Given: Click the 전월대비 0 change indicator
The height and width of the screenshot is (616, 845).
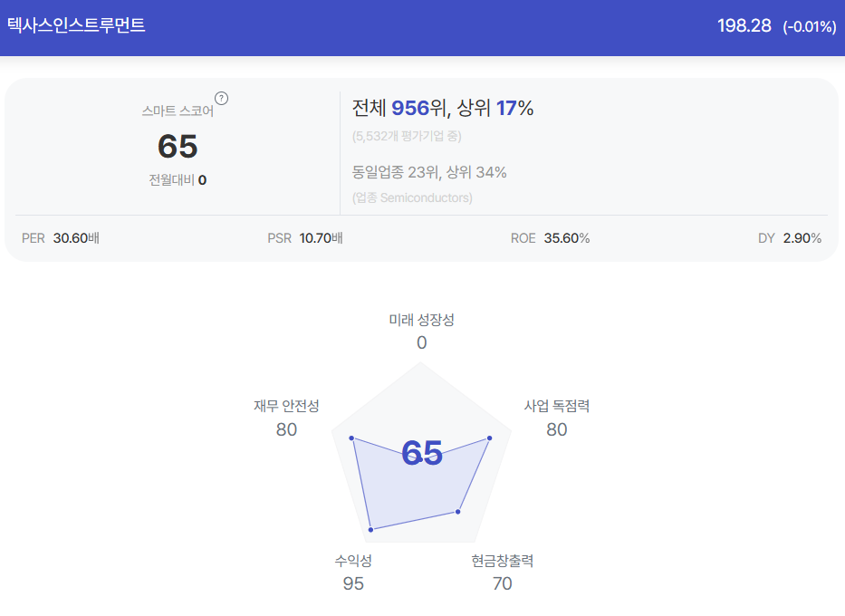Looking at the screenshot, I should tap(178, 180).
